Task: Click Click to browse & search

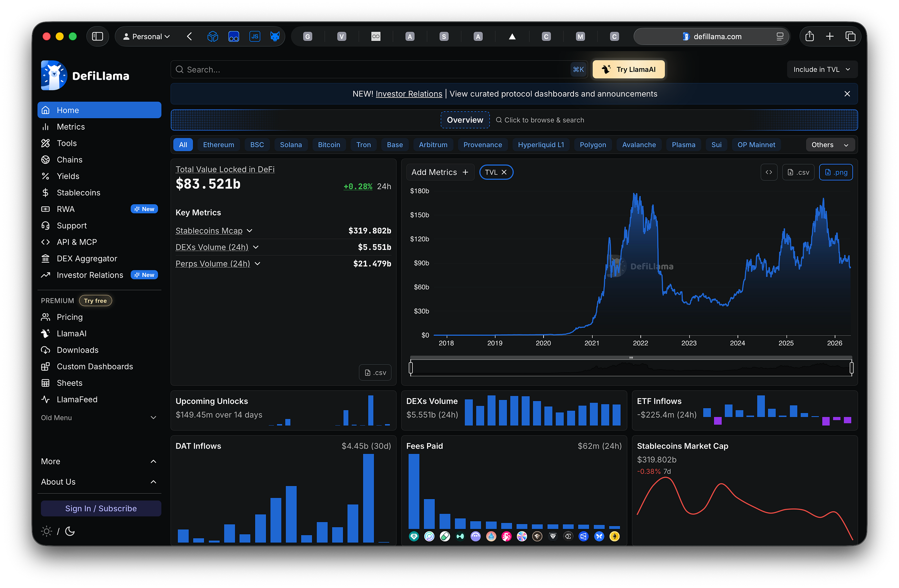Action: coord(540,120)
